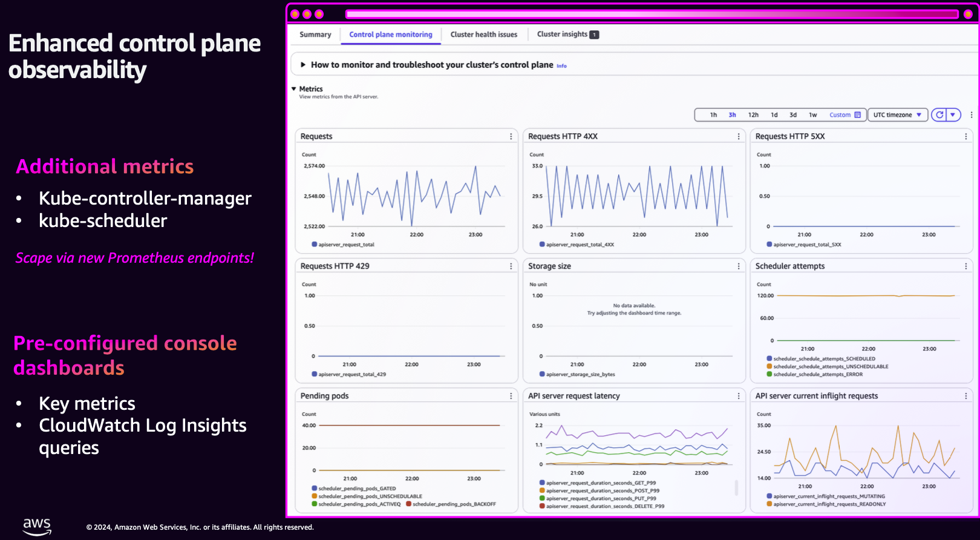Toggle scheduler_schedule_attempts_ERROR legend entry
The width and height of the screenshot is (980, 540).
point(815,375)
